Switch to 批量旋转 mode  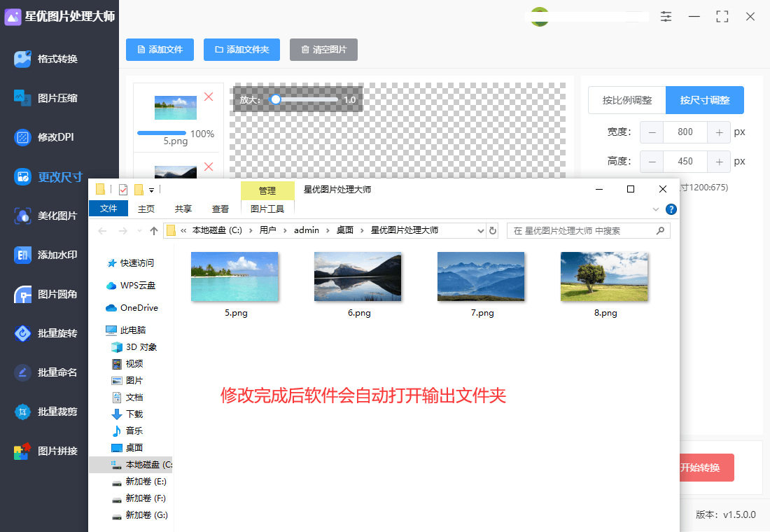click(x=44, y=334)
